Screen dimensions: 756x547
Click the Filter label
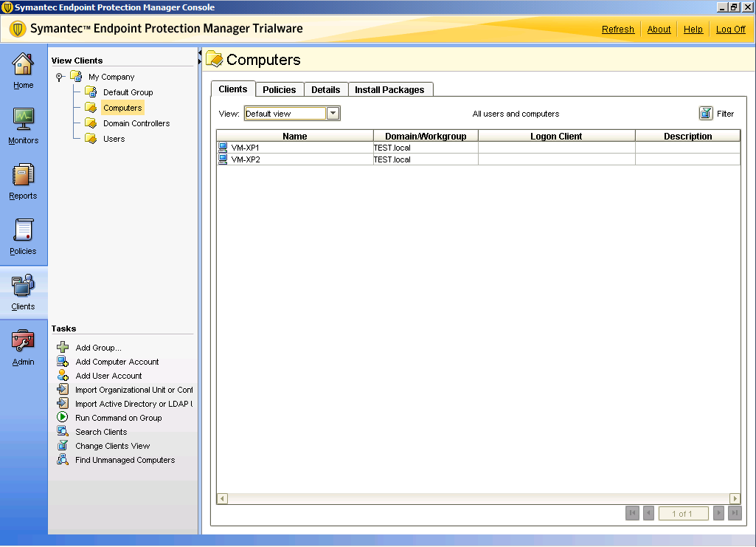pos(725,114)
